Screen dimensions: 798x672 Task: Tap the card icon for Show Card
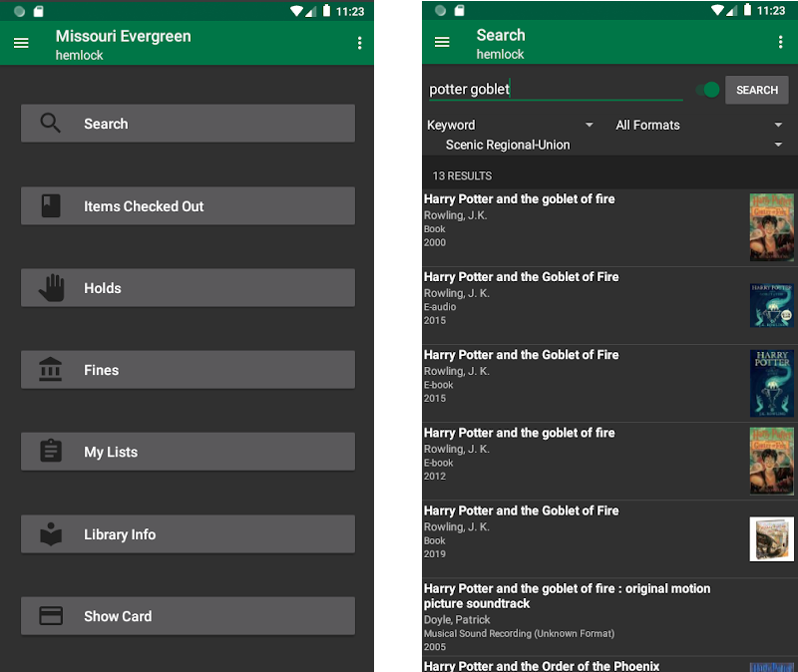pos(51,615)
